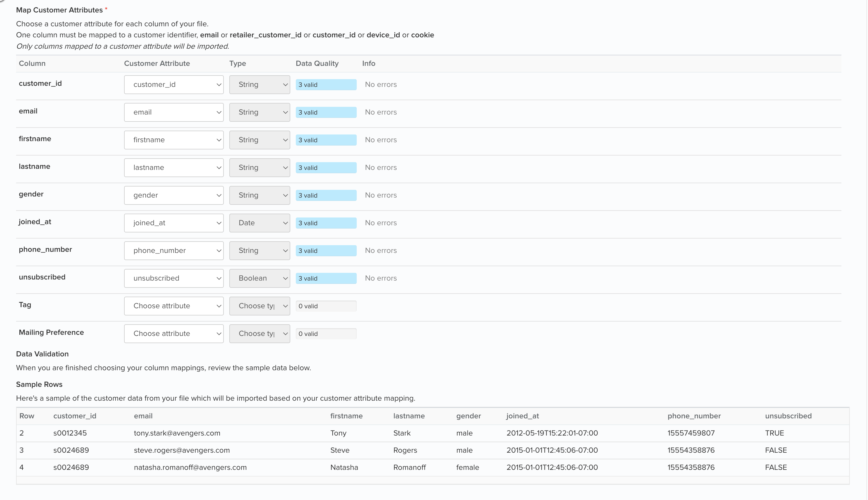
Task: Click the Tag column label
Action: click(x=25, y=305)
